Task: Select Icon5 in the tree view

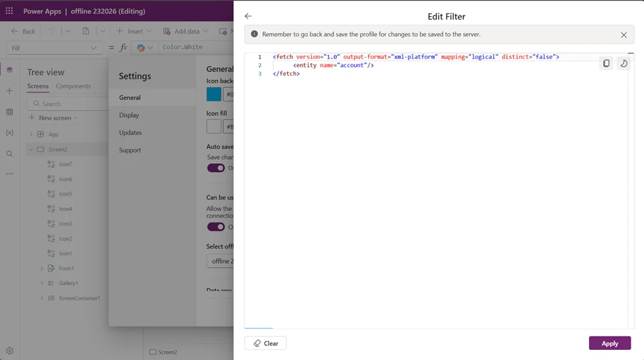Action: [65, 194]
